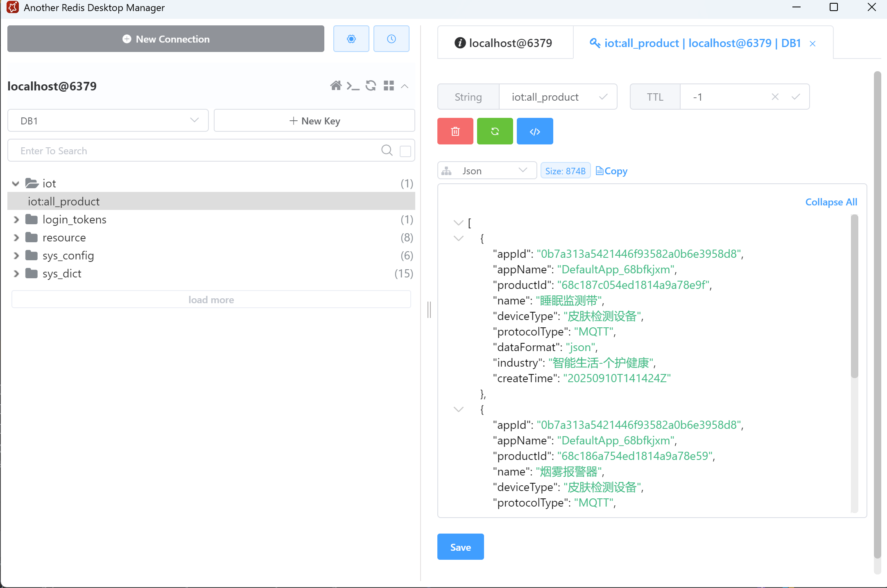Click the login_tokens folder icon

click(32, 219)
